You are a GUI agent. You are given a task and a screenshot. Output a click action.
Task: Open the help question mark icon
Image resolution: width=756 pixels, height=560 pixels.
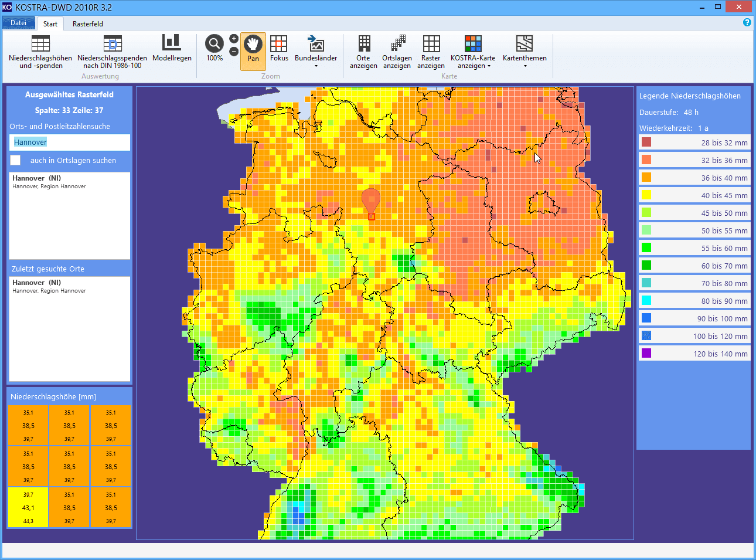point(747,22)
